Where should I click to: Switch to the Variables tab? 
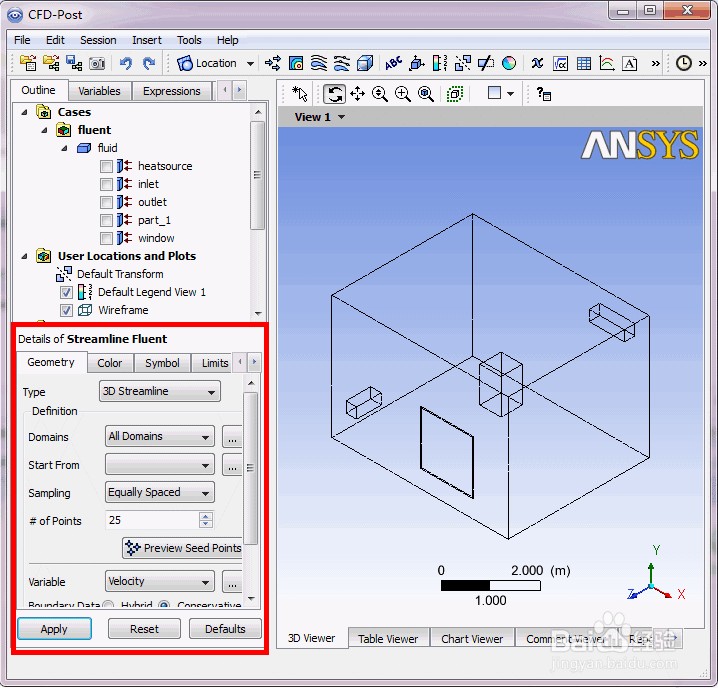pos(99,91)
